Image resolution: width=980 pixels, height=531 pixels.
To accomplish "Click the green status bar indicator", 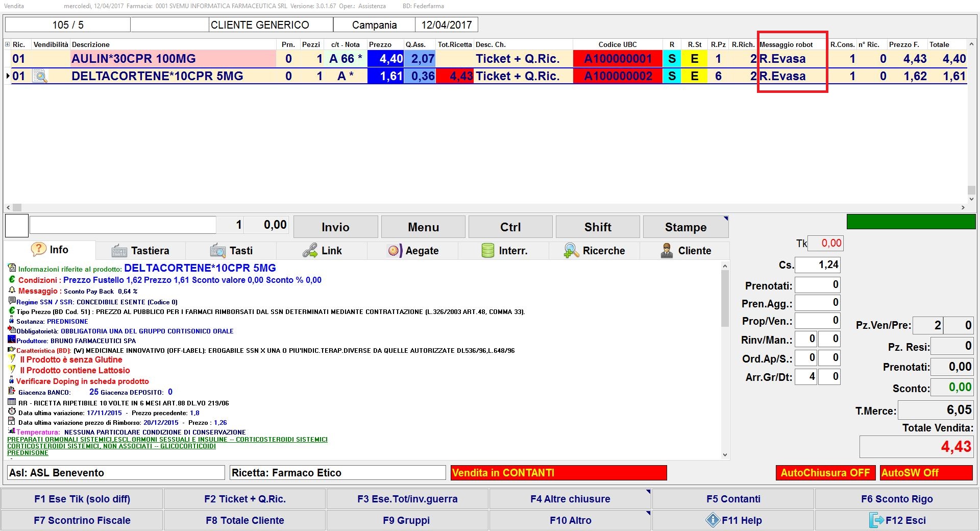I will [x=911, y=222].
